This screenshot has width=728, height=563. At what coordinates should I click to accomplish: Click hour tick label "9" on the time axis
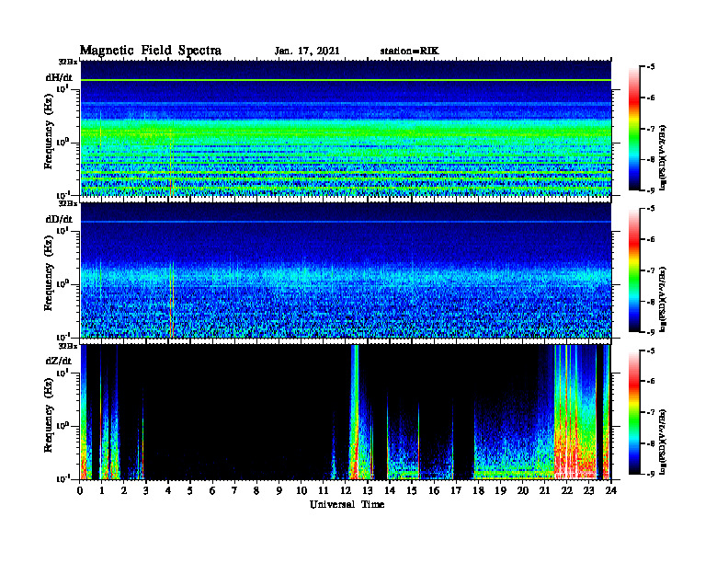point(279,490)
